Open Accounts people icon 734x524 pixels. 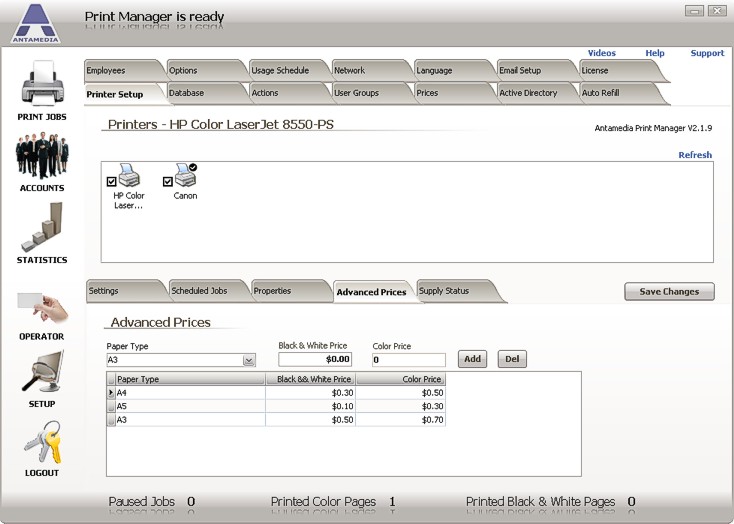[42, 155]
